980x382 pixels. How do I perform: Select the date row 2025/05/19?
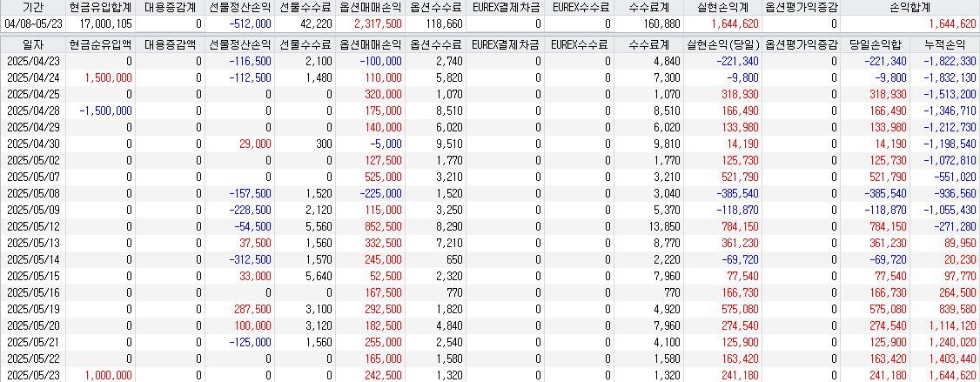(x=32, y=308)
